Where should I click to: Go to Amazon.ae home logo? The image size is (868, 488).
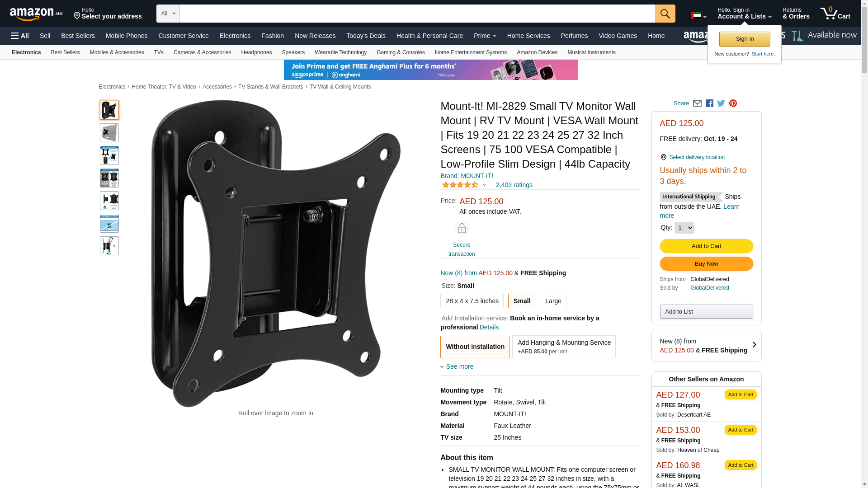click(36, 14)
